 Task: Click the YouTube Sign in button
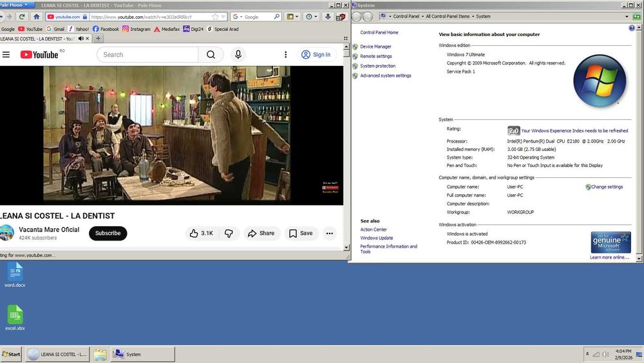(x=316, y=54)
